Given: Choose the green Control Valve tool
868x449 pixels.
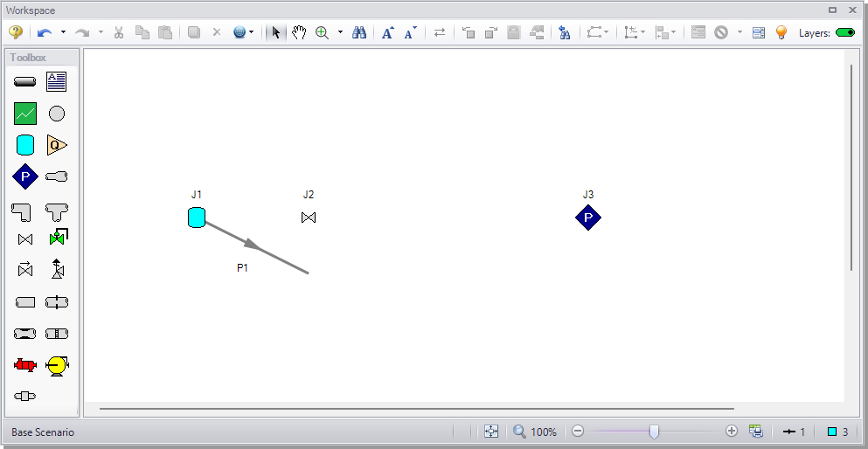Looking at the screenshot, I should pos(58,238).
